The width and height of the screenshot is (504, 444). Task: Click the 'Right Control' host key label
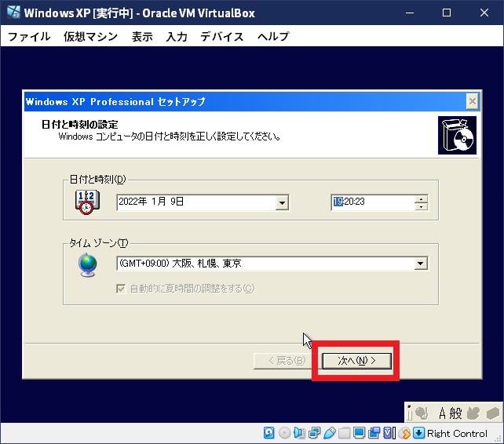tap(457, 433)
